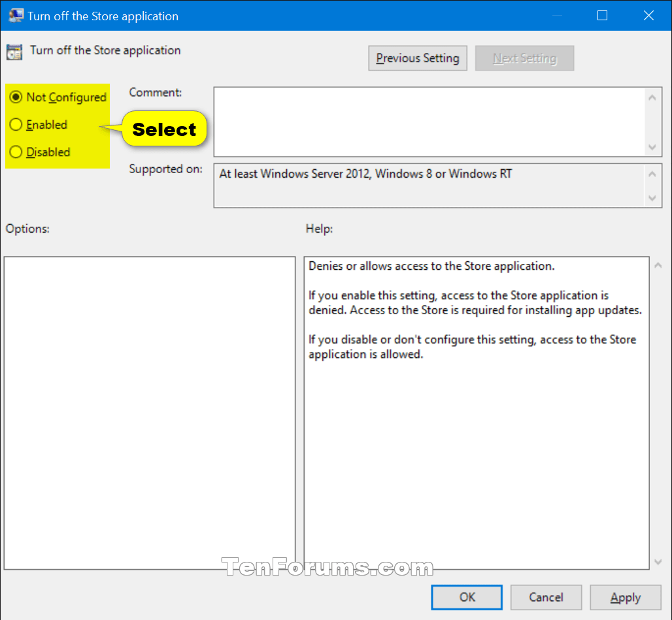Go to the Previous Setting
Viewport: 672px width, 620px height.
pos(417,58)
